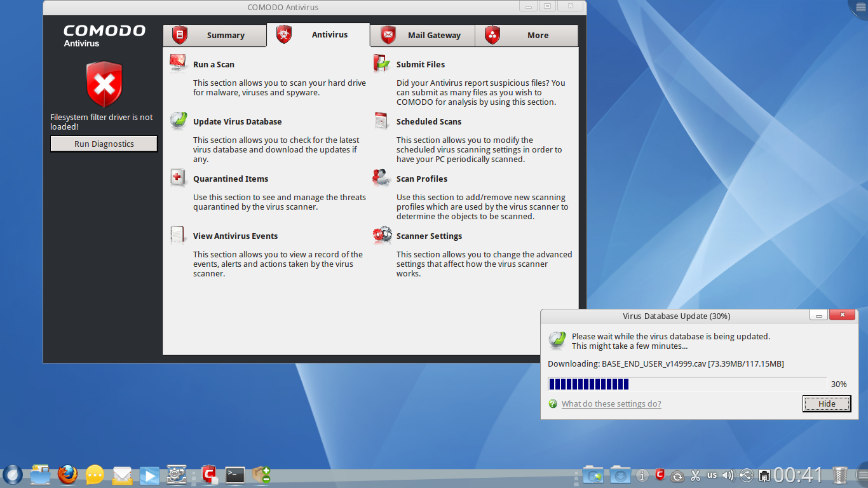
Task: Open the downloads folder in the panel
Action: pos(620,475)
